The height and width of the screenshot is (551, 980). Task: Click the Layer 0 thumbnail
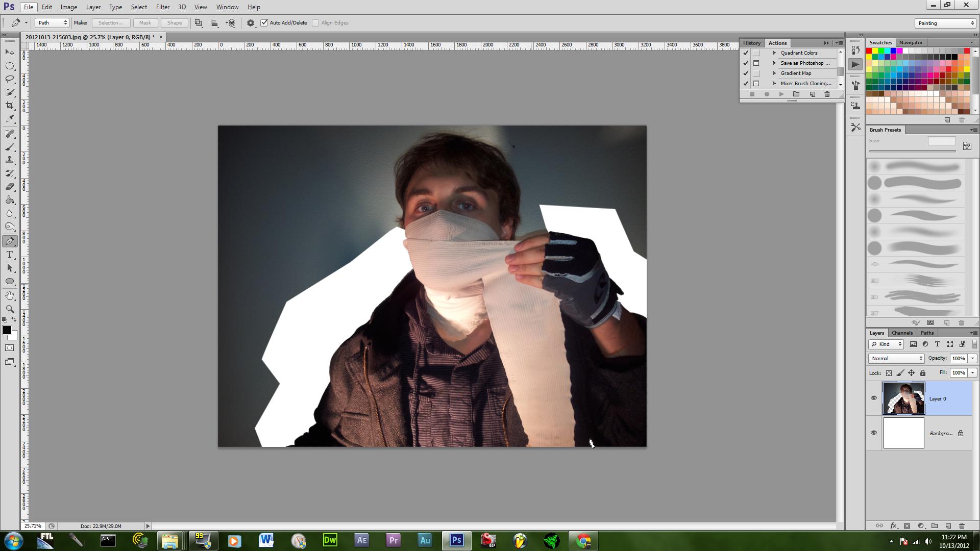(903, 398)
